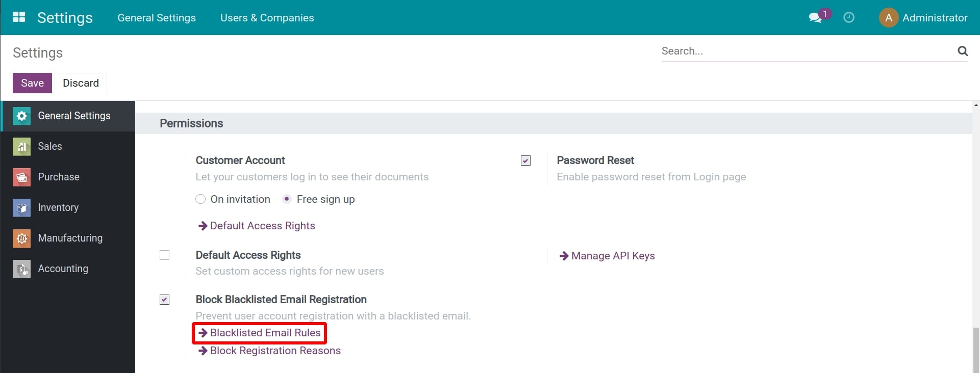
Task: Select the On invitation radio button
Action: (x=200, y=199)
